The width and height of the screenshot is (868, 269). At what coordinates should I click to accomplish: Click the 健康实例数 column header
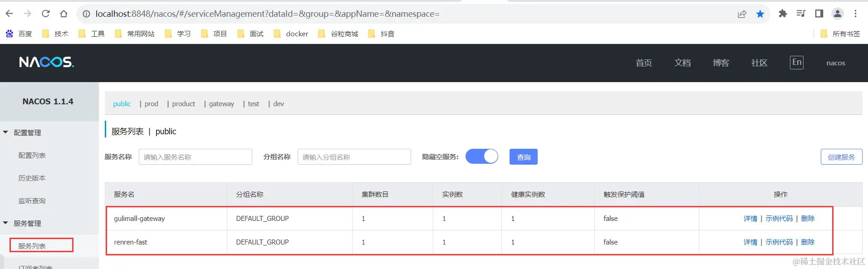click(528, 194)
